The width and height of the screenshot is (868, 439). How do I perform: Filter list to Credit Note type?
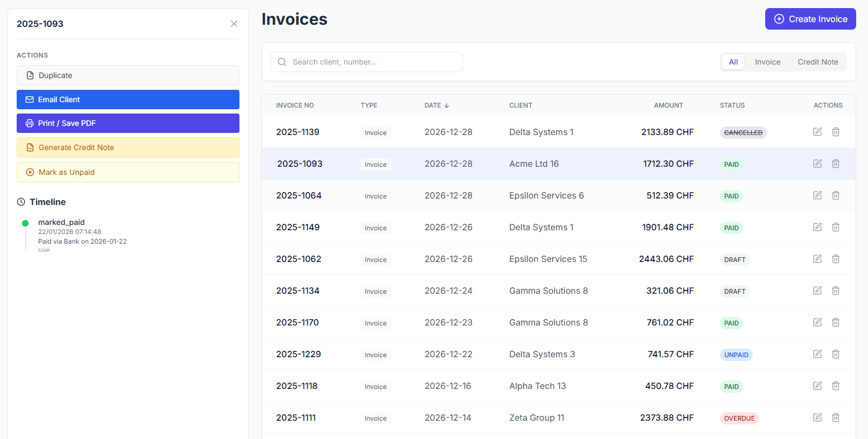pos(818,62)
